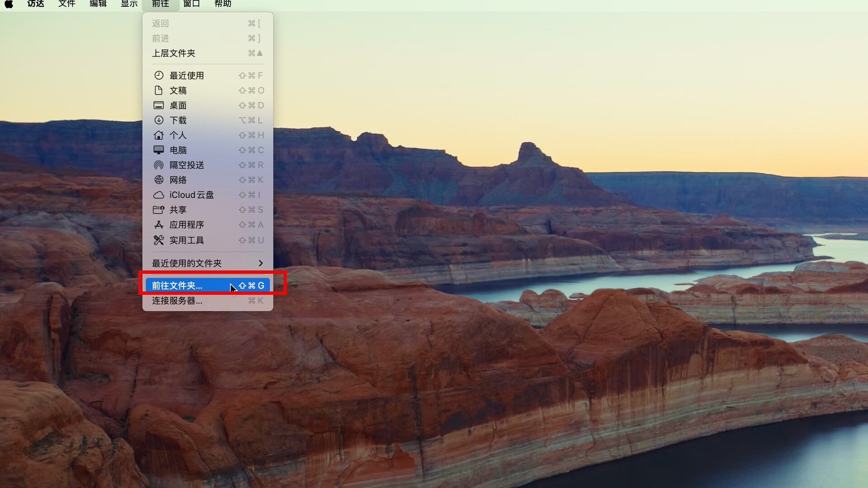Expand the 最近使用的文件夹 submenu chevron
Image resolution: width=868 pixels, height=488 pixels.
tap(260, 263)
